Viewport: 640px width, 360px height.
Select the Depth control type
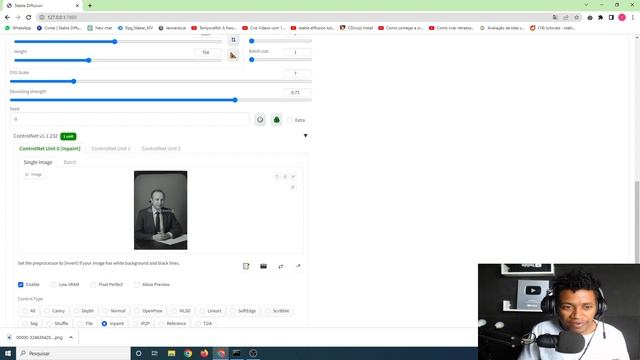[84, 311]
